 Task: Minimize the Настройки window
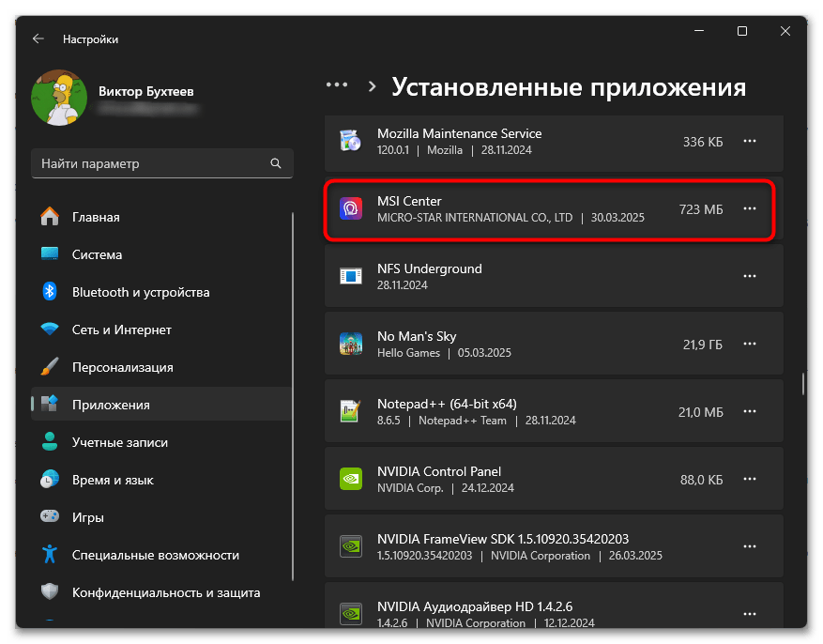pyautogui.click(x=699, y=32)
